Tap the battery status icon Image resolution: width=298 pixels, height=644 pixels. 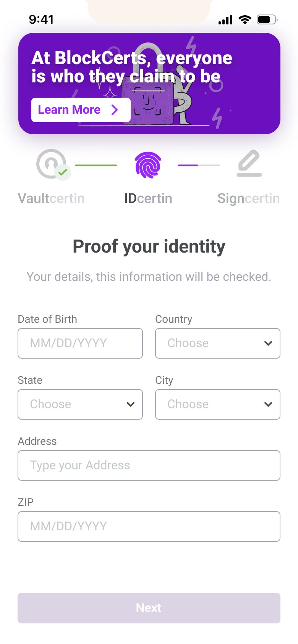267,20
